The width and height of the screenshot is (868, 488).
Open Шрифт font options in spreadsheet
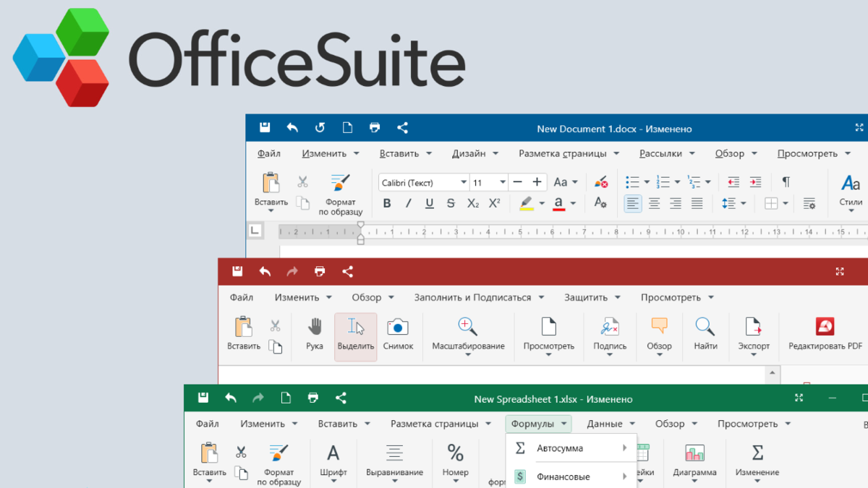[x=333, y=462]
